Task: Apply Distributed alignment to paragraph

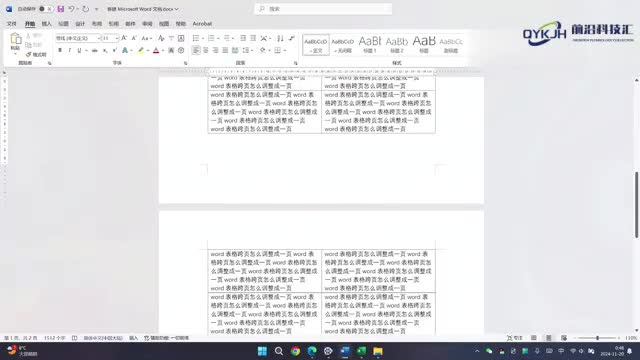Action: 235,50
